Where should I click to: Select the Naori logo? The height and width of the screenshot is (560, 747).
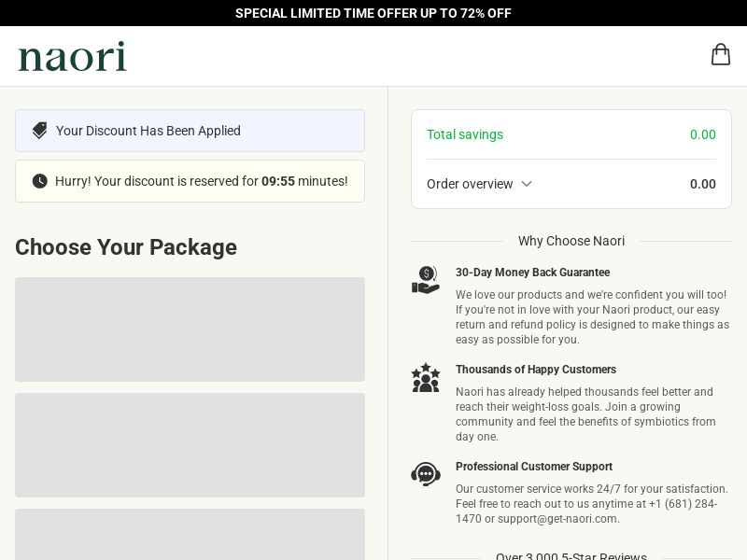72,56
